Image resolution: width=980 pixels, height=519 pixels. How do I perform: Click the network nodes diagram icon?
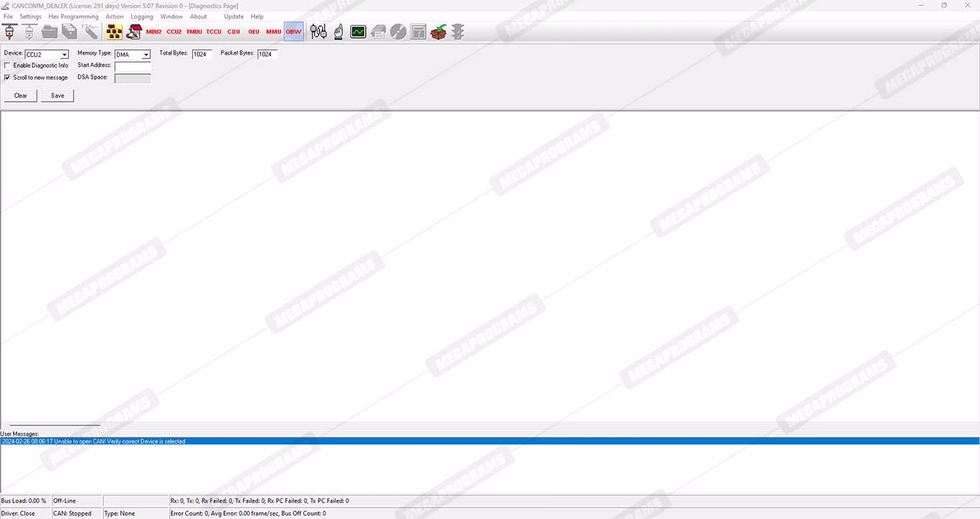pyautogui.click(x=114, y=32)
